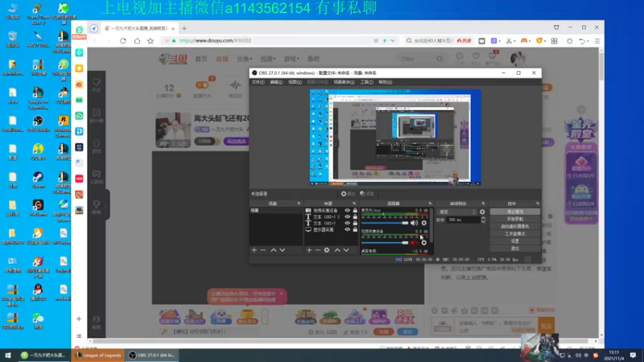Open OBS 帮助 Help menu

tap(385, 82)
